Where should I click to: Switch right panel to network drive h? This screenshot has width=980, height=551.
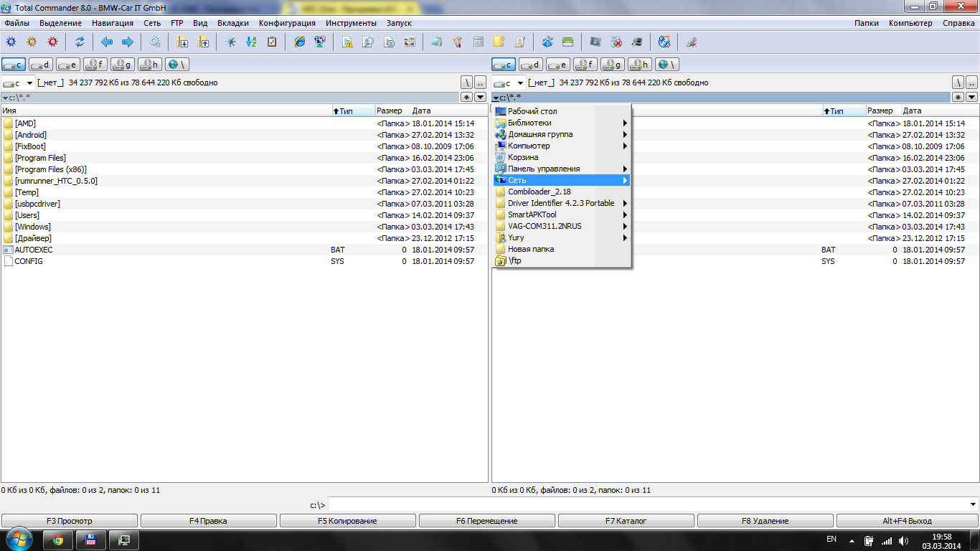click(640, 65)
